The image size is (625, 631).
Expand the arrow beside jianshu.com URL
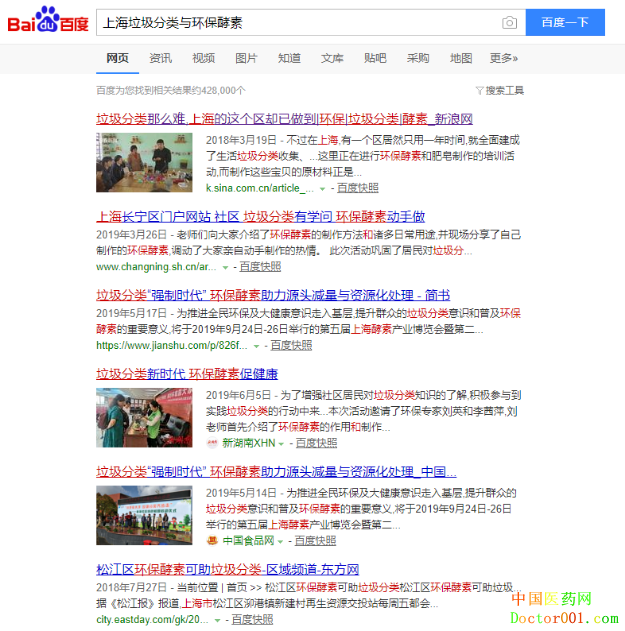pos(257,345)
